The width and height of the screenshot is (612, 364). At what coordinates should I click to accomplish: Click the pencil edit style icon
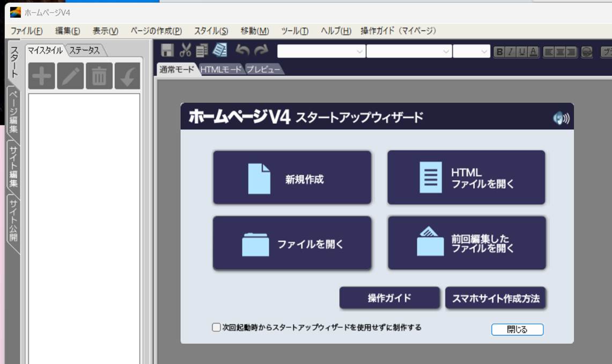tap(70, 76)
